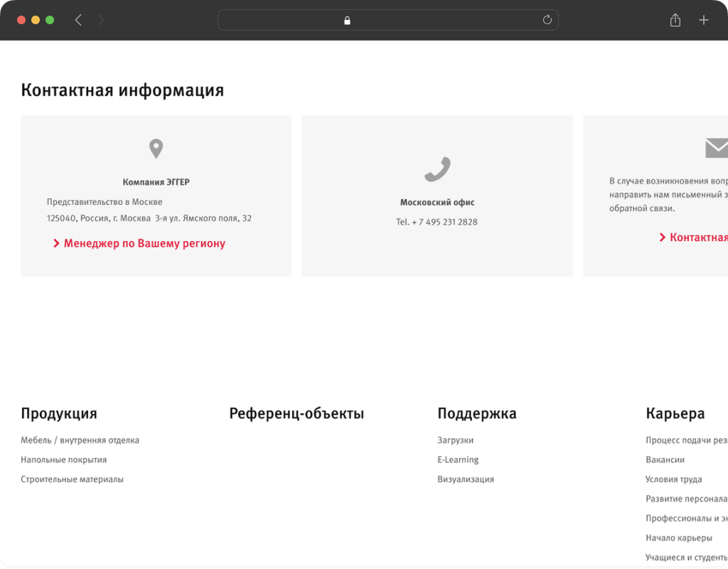Open the red 'Контактная' form link

(697, 238)
